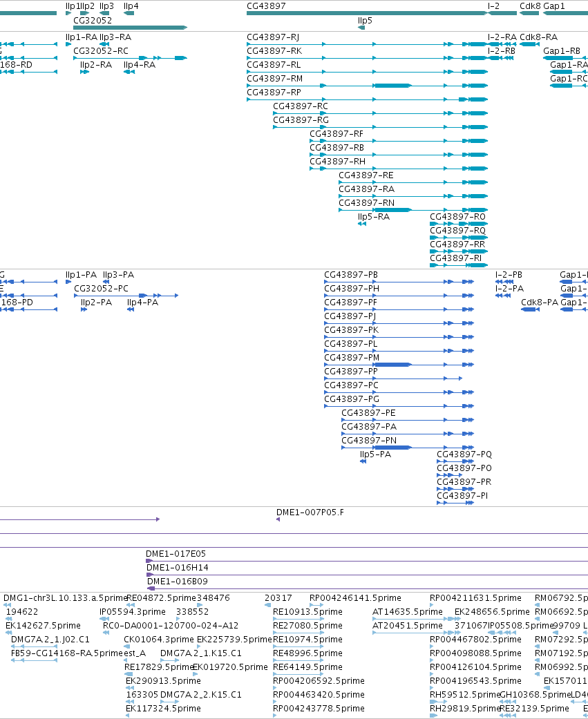Choose transcript CG43897-RM
Viewport: 588px width, 719px height.
tap(275, 79)
